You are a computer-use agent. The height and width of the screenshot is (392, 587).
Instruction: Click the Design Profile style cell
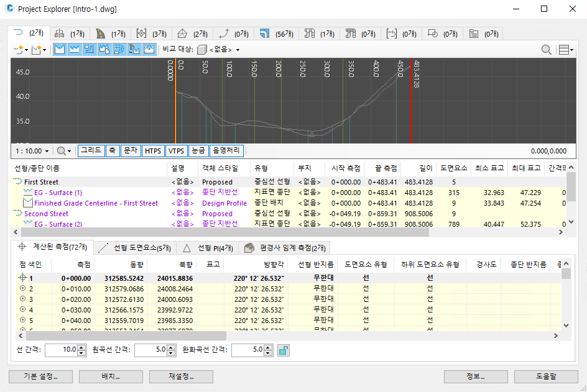pos(224,203)
